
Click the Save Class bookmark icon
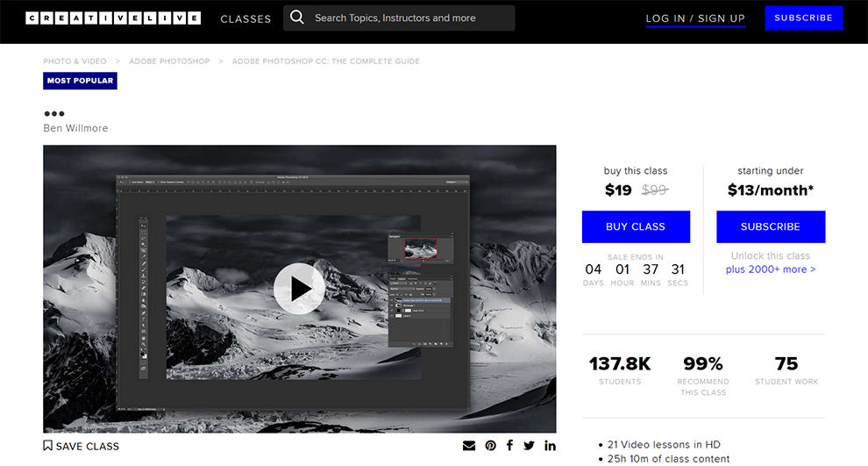coord(47,446)
